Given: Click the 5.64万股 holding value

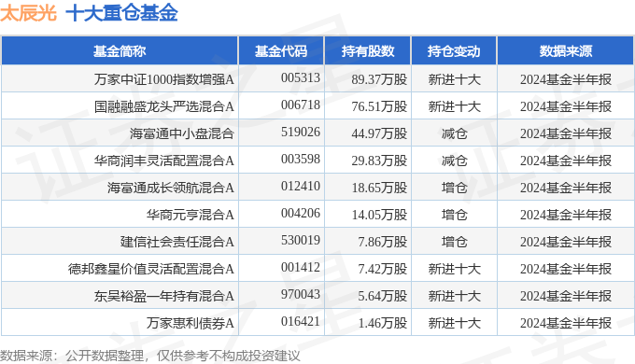Looking at the screenshot, I should [382, 297].
